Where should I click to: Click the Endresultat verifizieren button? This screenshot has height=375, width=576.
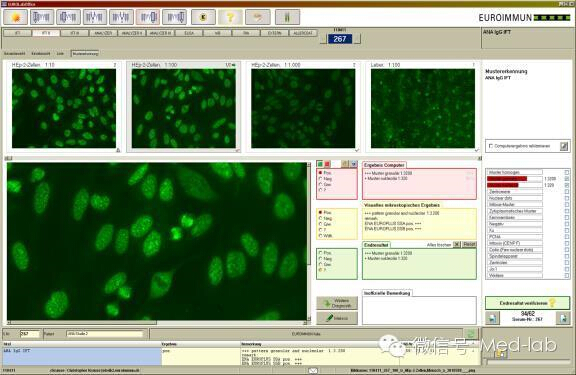coord(528,303)
